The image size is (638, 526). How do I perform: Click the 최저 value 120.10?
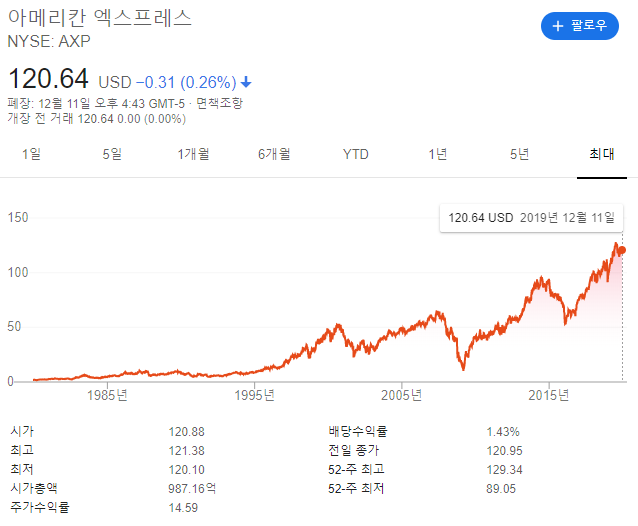tap(186, 470)
